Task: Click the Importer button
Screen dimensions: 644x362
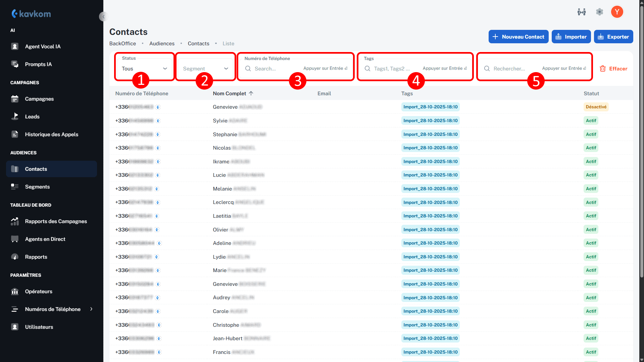Action: (571, 37)
